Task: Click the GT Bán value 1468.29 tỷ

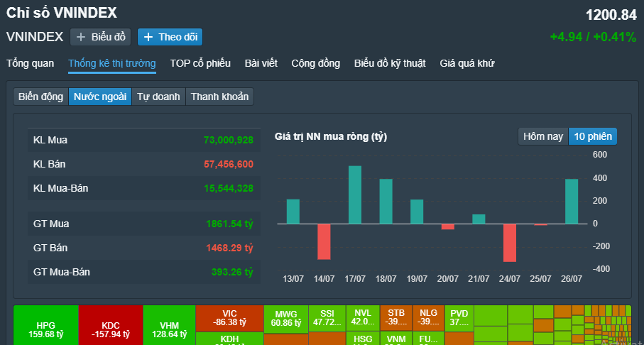Action: (229, 248)
